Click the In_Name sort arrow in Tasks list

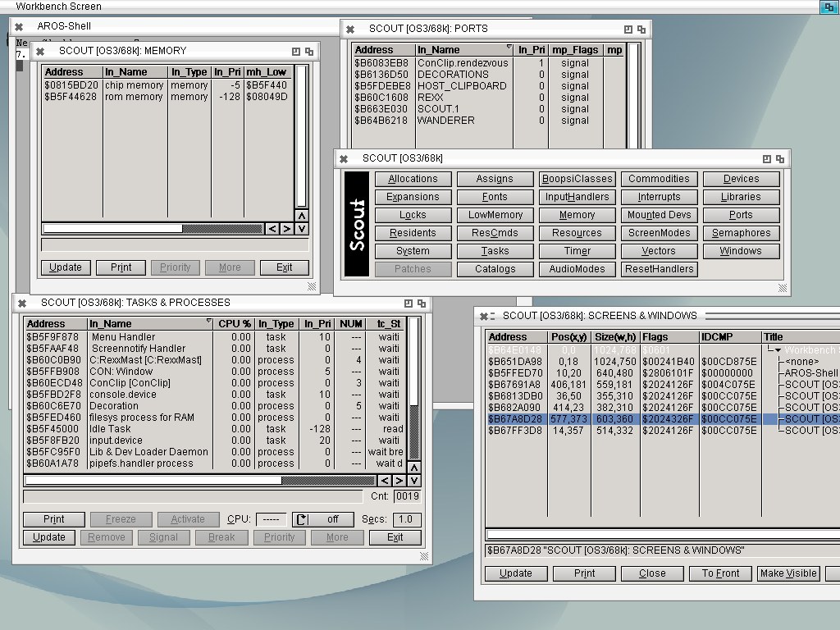click(x=208, y=322)
